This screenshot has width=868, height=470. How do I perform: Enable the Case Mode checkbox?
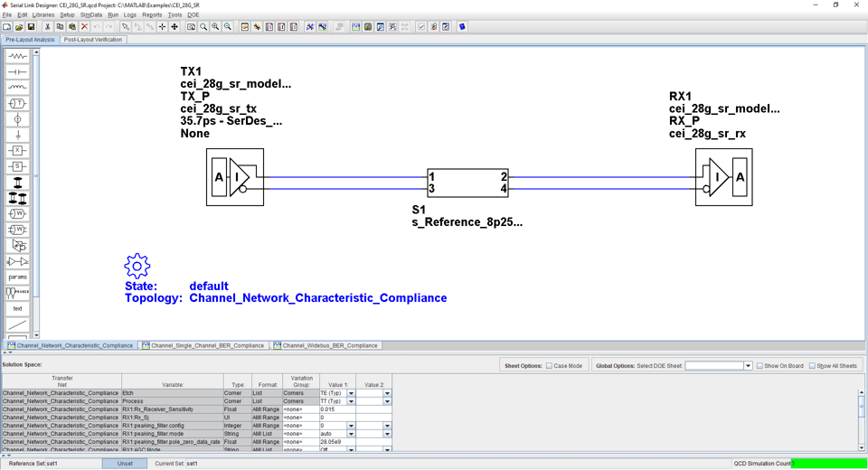pyautogui.click(x=550, y=366)
